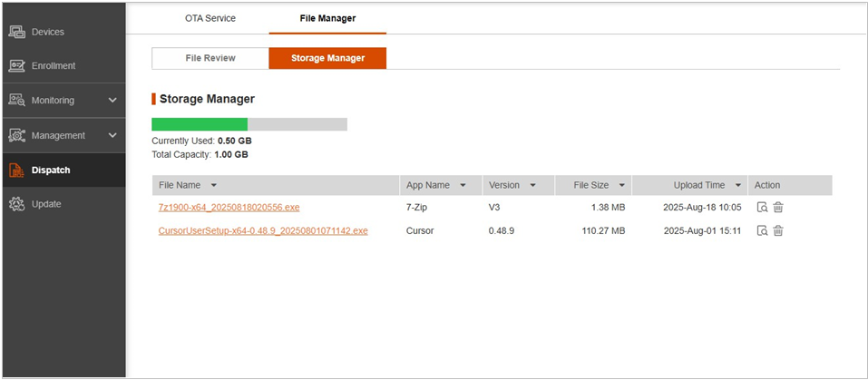Screen dimensions: 868x380
Task: Open 7z1900-x64_20250818020556.exe file link
Action: pos(229,208)
